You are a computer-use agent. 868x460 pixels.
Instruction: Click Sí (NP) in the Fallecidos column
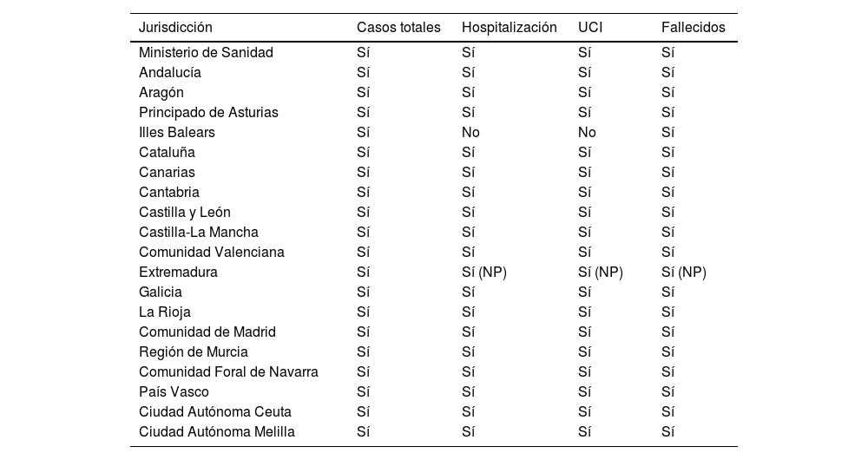coord(684,272)
